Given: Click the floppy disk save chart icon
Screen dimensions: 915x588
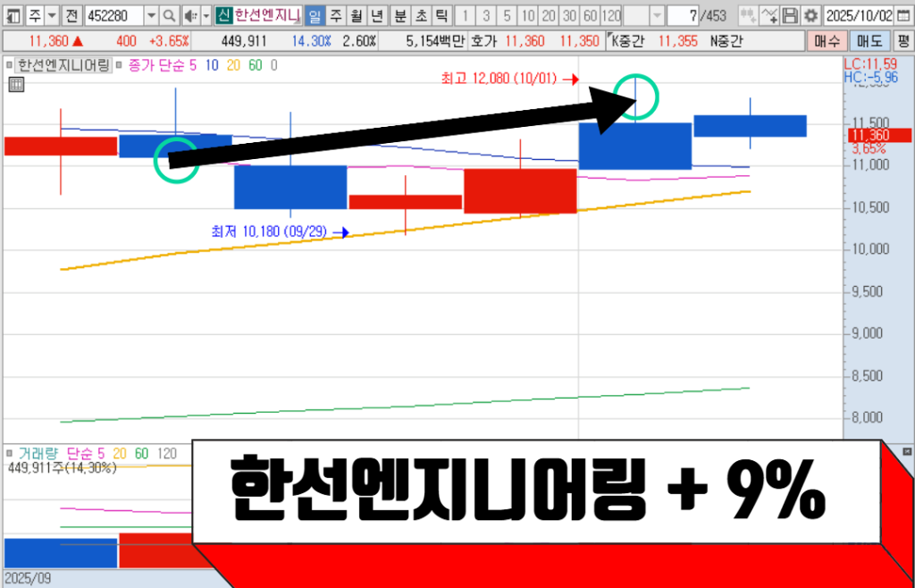Looking at the screenshot, I should coord(790,16).
